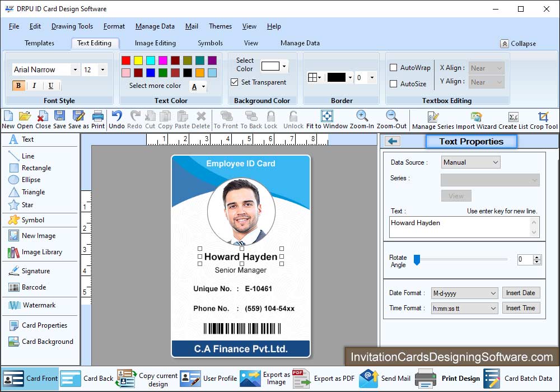Viewport: 560px width, 392px height.
Task: Enable the AutoSize checkbox
Action: tap(394, 83)
